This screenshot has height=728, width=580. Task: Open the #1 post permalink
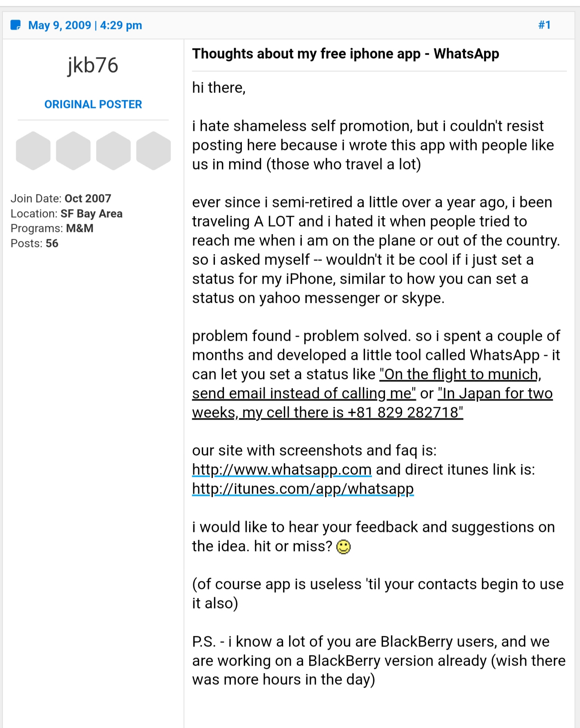(x=544, y=25)
